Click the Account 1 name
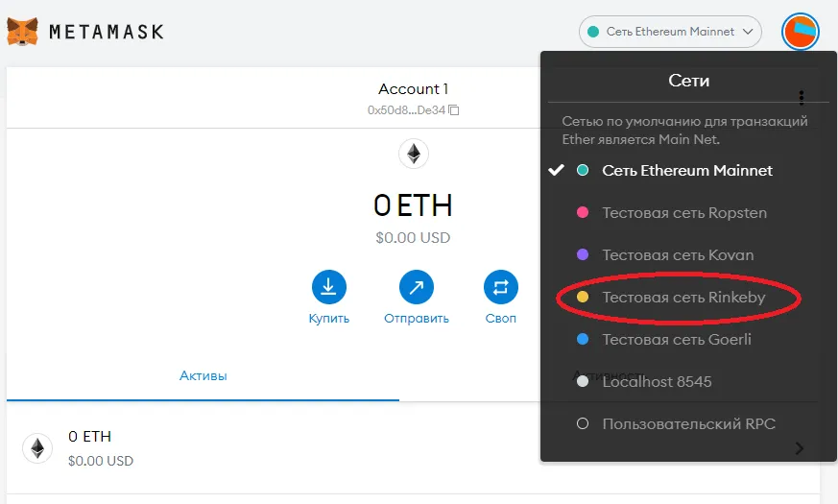 tap(413, 88)
